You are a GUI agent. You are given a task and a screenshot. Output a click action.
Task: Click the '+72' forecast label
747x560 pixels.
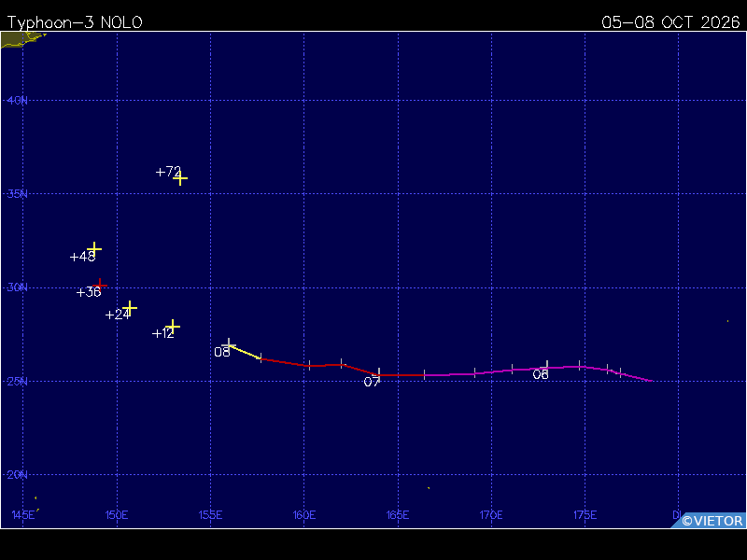[x=169, y=172]
